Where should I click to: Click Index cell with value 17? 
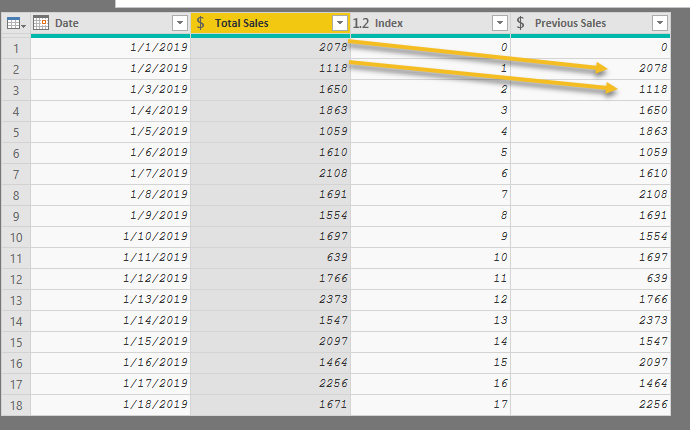tap(430, 405)
